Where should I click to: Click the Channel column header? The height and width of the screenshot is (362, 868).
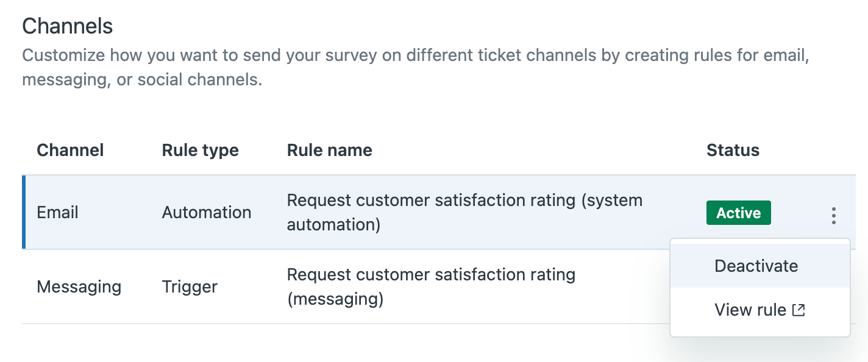point(70,150)
